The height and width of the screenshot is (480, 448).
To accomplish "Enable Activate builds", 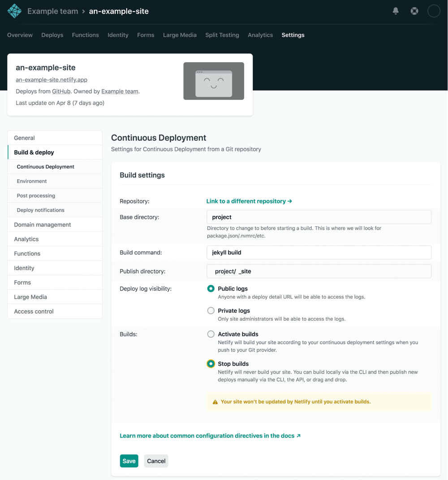I will tap(211, 334).
